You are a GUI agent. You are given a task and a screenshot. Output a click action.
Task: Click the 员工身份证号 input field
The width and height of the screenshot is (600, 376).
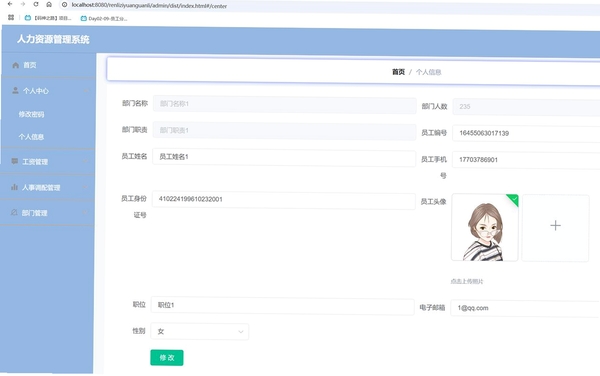point(284,200)
